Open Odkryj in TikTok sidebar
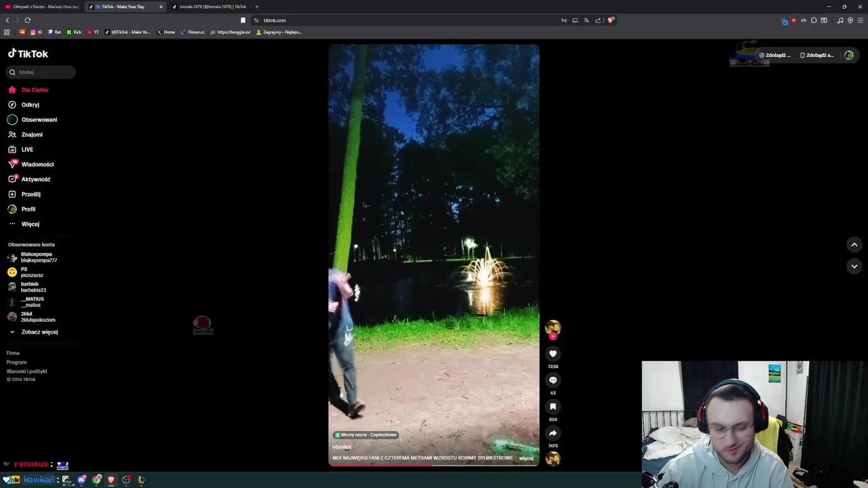868x488 pixels. pyautogui.click(x=24, y=104)
